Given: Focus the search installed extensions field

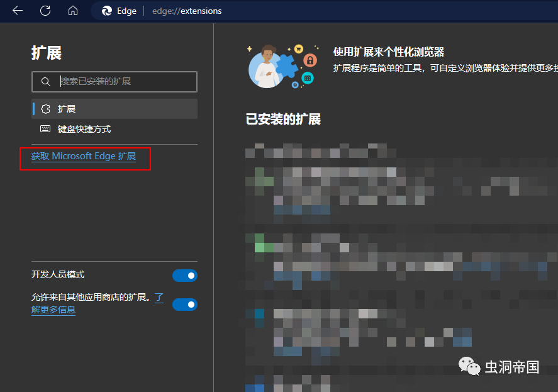Looking at the screenshot, I should pyautogui.click(x=114, y=82).
